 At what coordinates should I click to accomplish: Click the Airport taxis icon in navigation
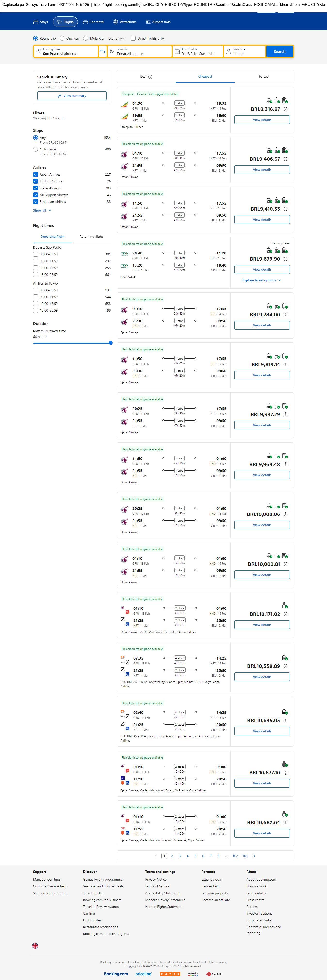(x=148, y=22)
